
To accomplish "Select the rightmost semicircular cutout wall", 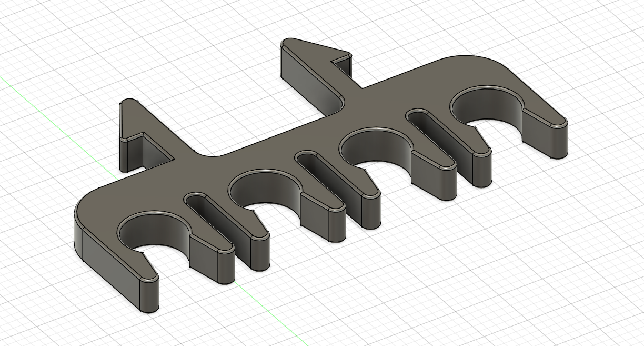I will 488,105.
